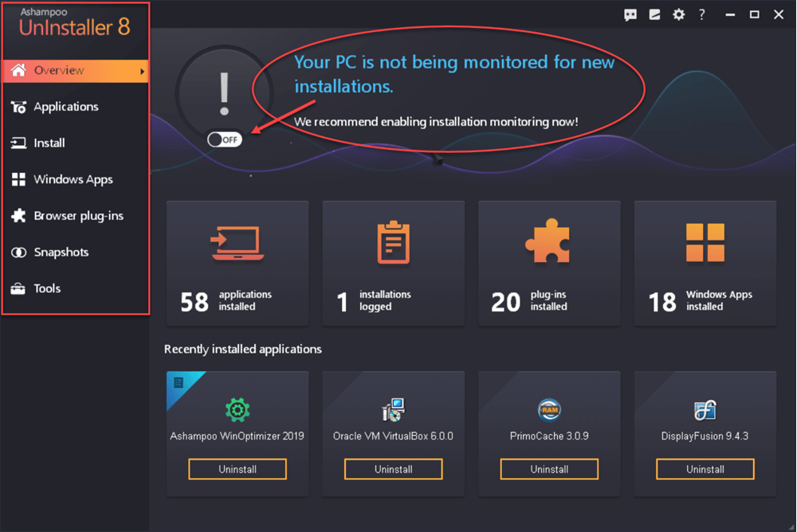Image resolution: width=797 pixels, height=532 pixels.
Task: Uninstall Oracle VM VirtualBox 6.0.0
Action: tap(394, 469)
